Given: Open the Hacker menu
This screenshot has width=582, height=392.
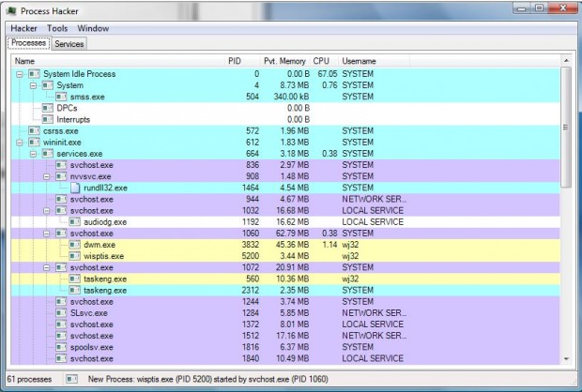Looking at the screenshot, I should [x=23, y=28].
